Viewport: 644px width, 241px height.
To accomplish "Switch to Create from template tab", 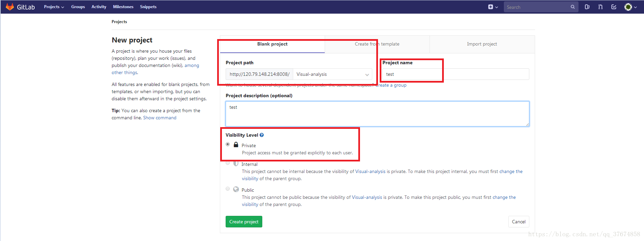I will click(x=377, y=44).
